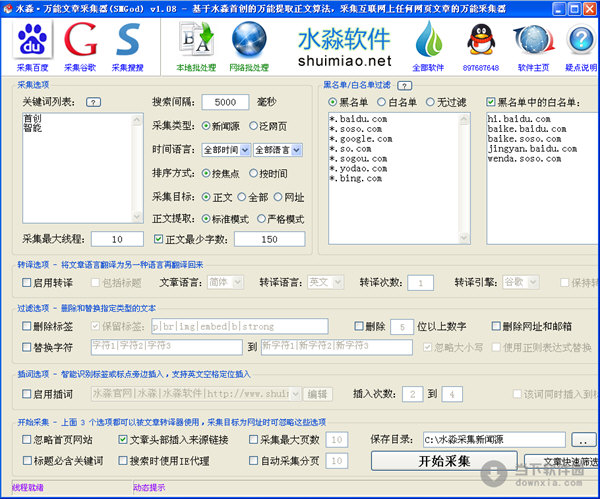Open the 采集搜搜 Soso collector
Image resolution: width=600 pixels, height=499 pixels.
[x=127, y=46]
